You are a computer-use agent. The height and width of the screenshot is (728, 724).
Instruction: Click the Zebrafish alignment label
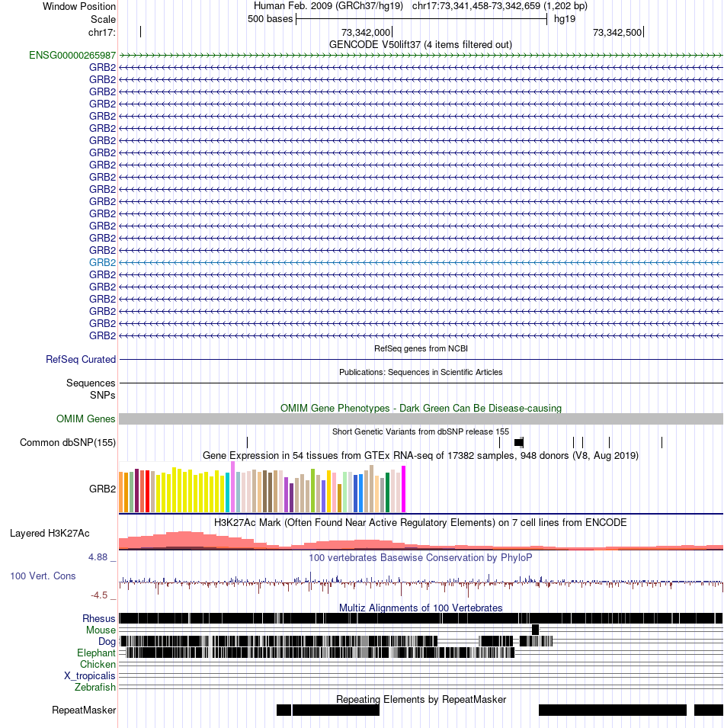pos(95,687)
